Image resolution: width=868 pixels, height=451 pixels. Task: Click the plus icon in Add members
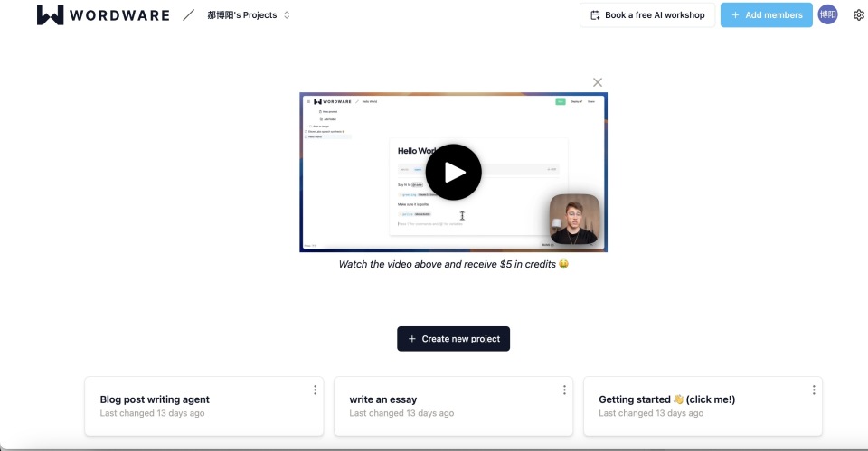(x=735, y=15)
